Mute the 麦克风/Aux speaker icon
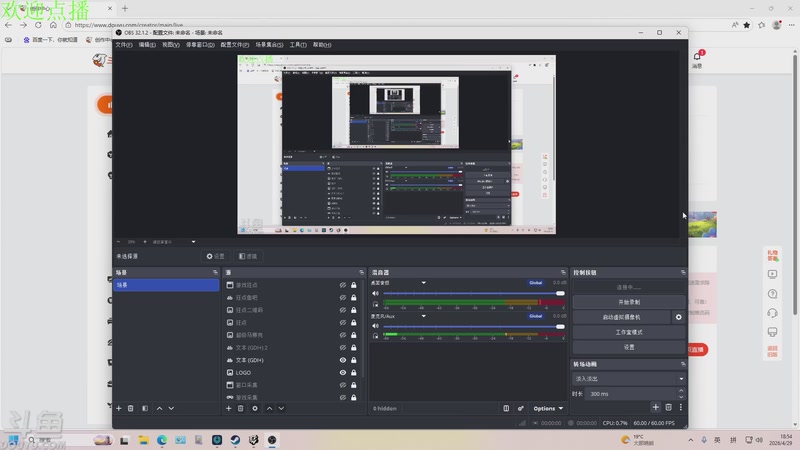The height and width of the screenshot is (450, 800). pos(376,326)
